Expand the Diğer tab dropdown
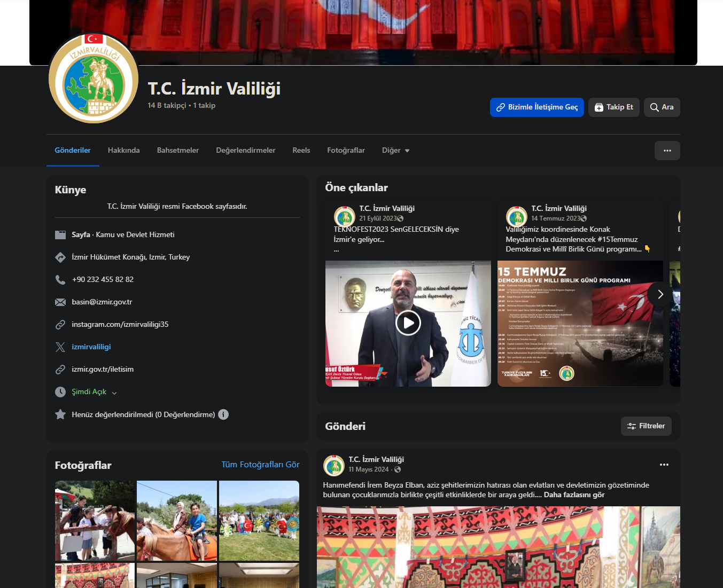The width and height of the screenshot is (723, 588). pos(395,151)
